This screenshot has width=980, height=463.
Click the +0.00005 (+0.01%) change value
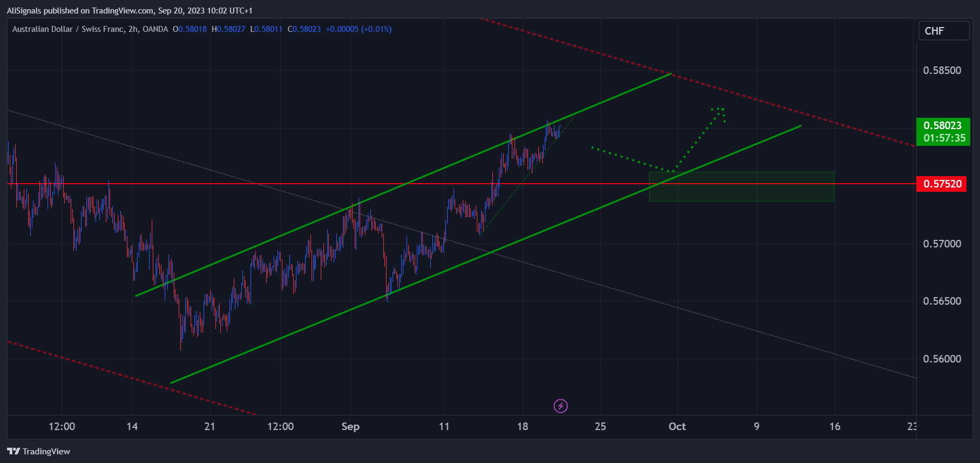(x=359, y=29)
